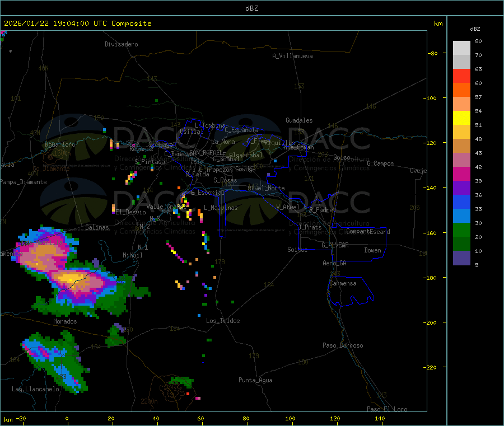Click the dBZ title at top
The height and width of the screenshot is (426, 504).
[251, 8]
